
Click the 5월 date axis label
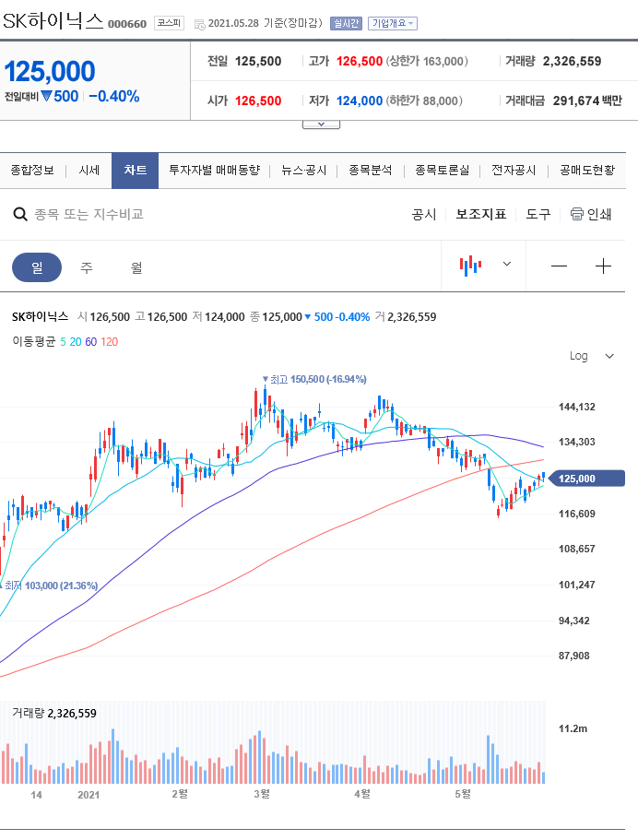[x=463, y=793]
